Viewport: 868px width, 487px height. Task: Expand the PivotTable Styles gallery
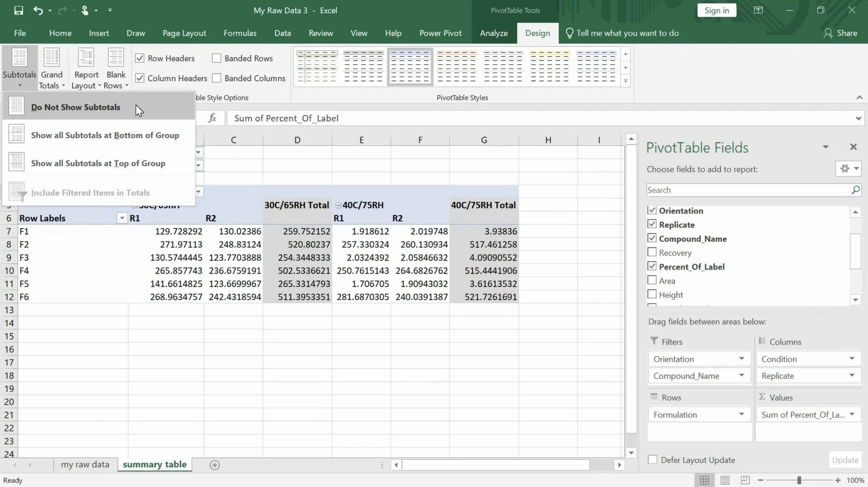tap(625, 80)
